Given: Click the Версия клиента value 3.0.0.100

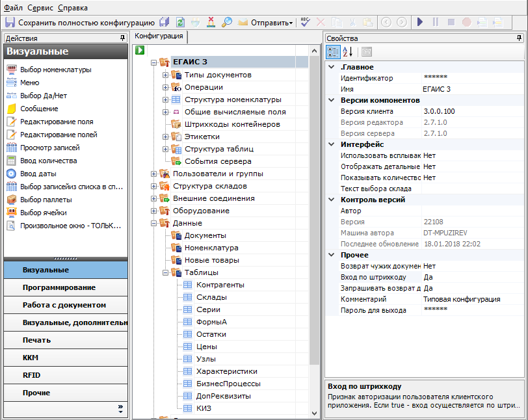Looking at the screenshot, I should pos(473,111).
